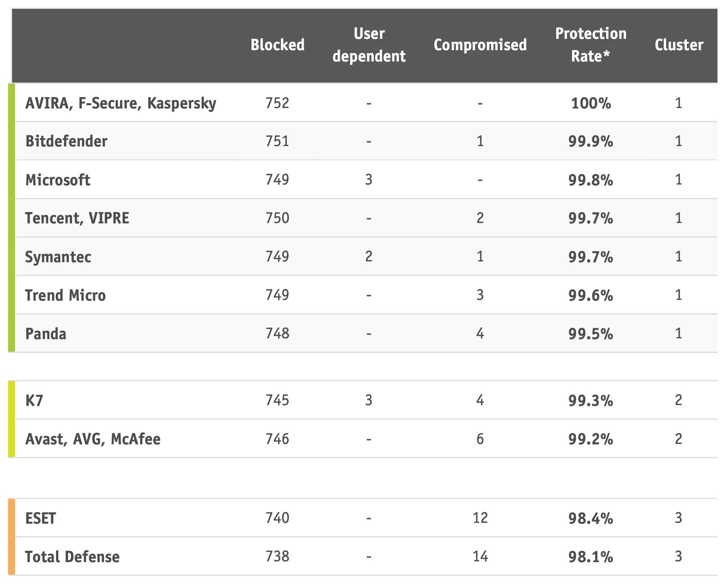Click the orange cluster 3 color bar

click(x=12, y=537)
